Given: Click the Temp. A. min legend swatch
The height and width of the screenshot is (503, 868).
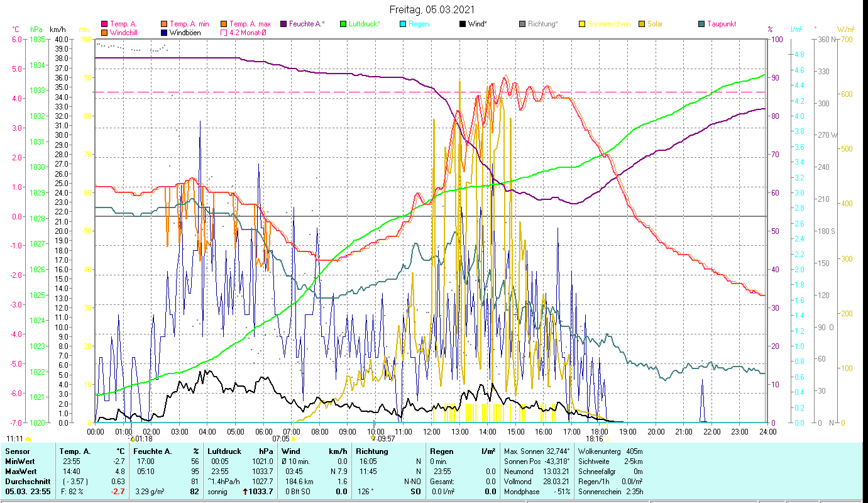Looking at the screenshot, I should point(164,24).
